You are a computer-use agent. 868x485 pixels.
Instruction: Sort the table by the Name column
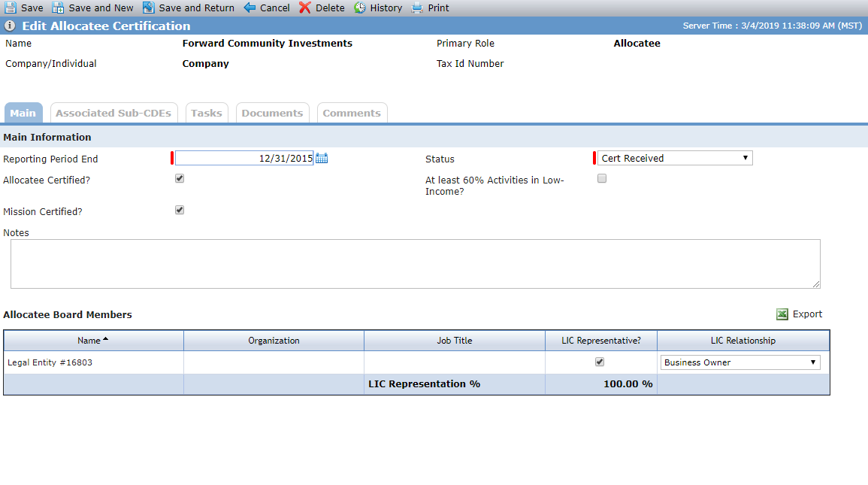(x=93, y=341)
